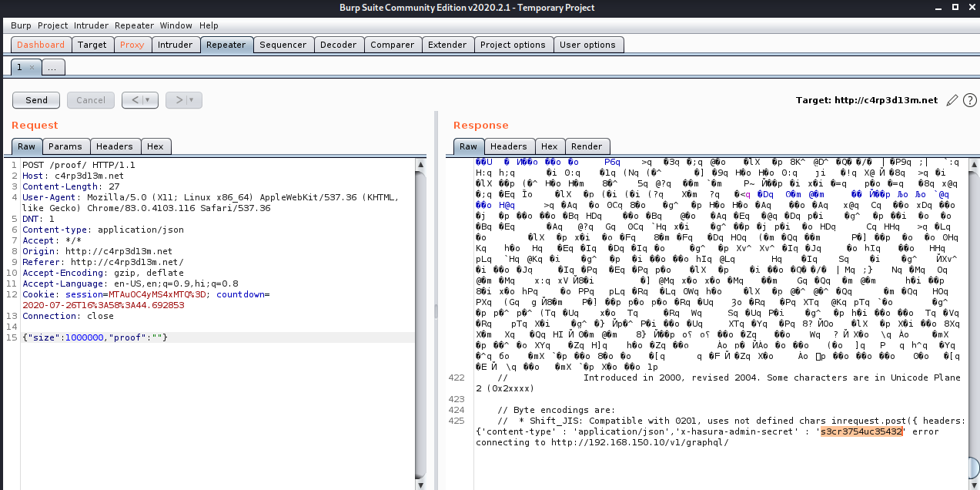The image size is (980, 490).
Task: Open the Response Headers tab
Action: click(508, 146)
